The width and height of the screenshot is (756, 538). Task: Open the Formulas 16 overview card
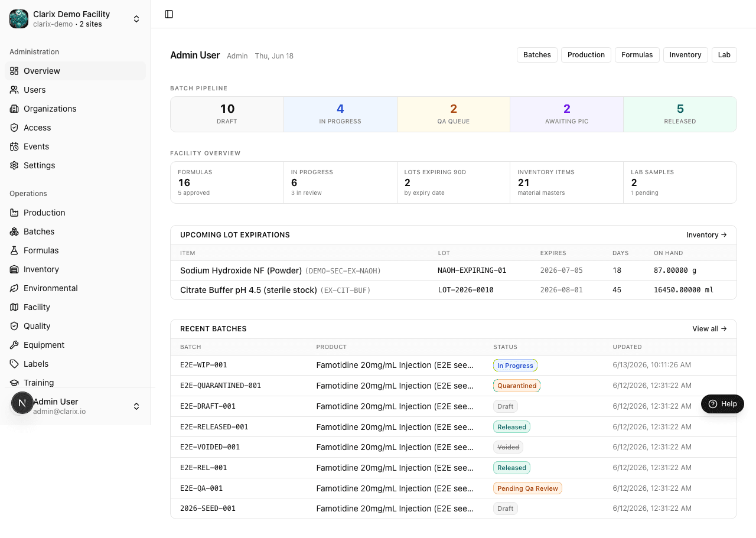coord(227,182)
